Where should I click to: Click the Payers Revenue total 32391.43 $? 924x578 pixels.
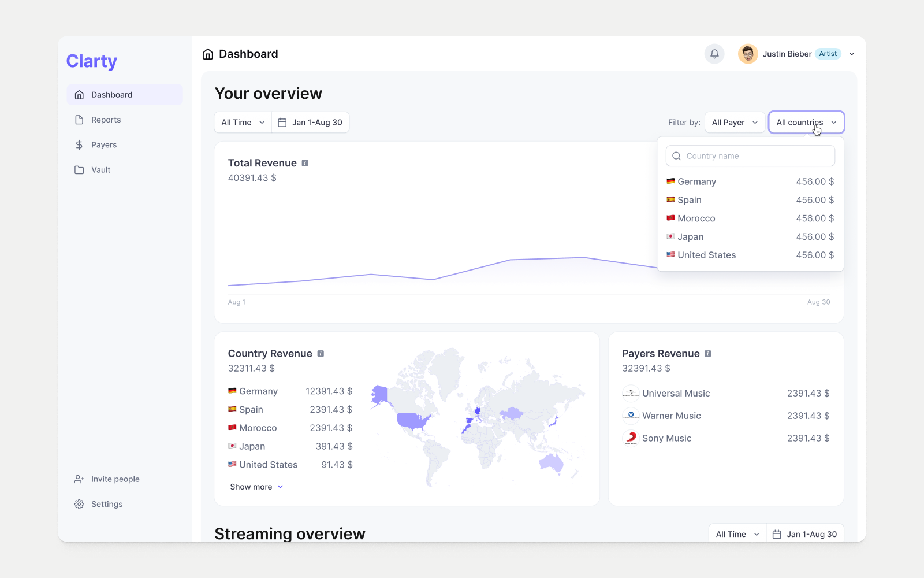[x=646, y=368]
